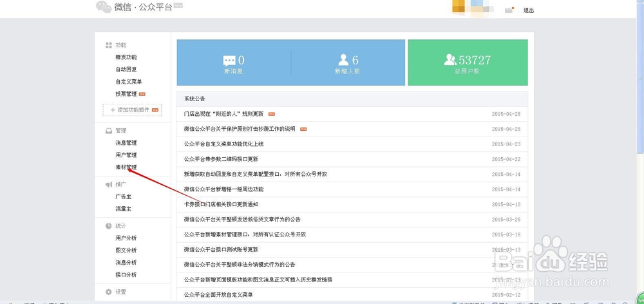Click the 管理 inbox icon
644x304 pixels.
click(109, 131)
